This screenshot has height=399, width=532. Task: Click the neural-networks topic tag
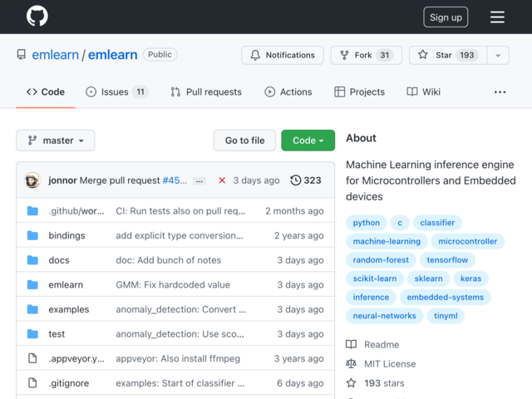384,316
